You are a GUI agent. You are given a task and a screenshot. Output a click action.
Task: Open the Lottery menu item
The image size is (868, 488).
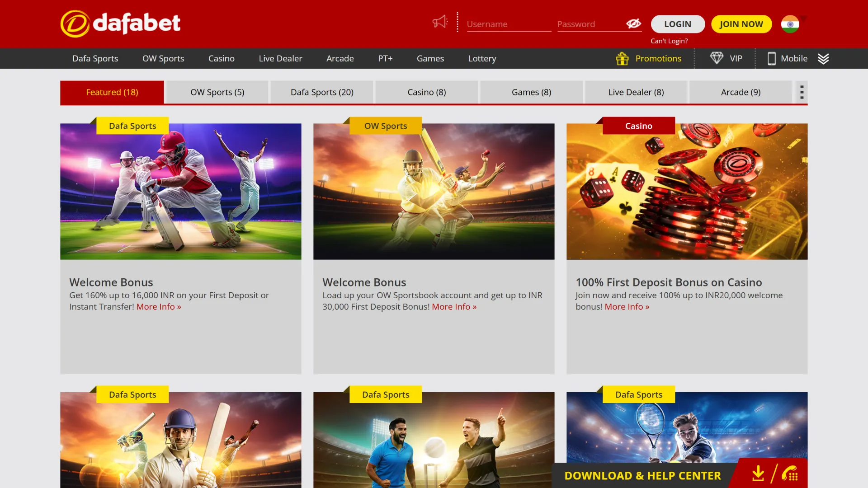pos(482,58)
